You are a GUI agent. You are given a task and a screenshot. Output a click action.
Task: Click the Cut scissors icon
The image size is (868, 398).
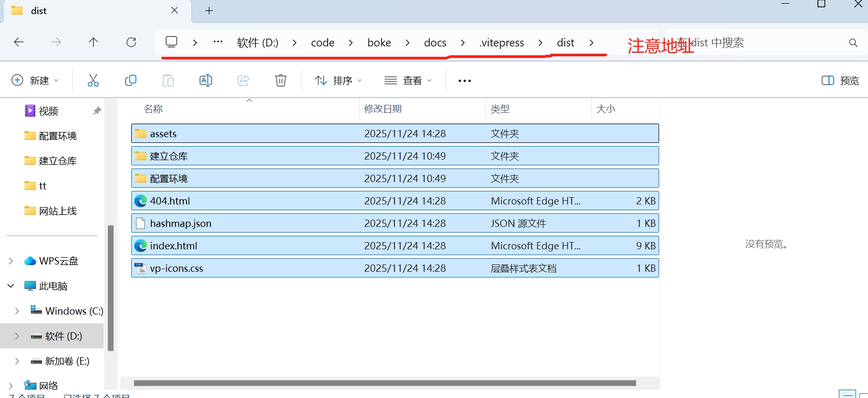93,80
